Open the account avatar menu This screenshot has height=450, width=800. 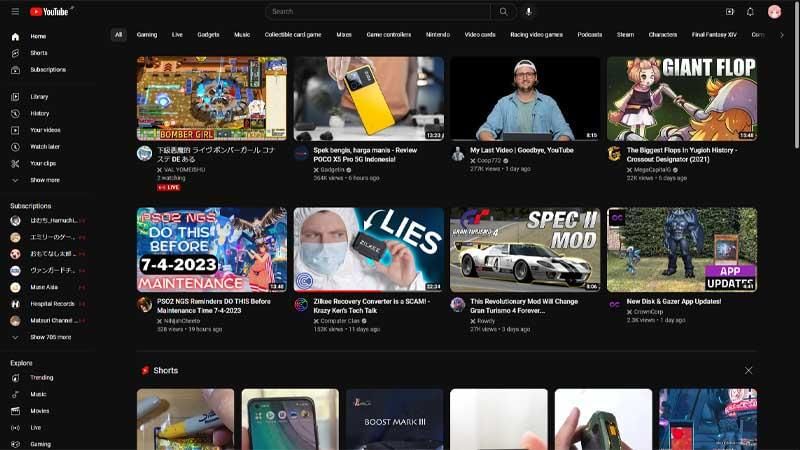click(774, 12)
